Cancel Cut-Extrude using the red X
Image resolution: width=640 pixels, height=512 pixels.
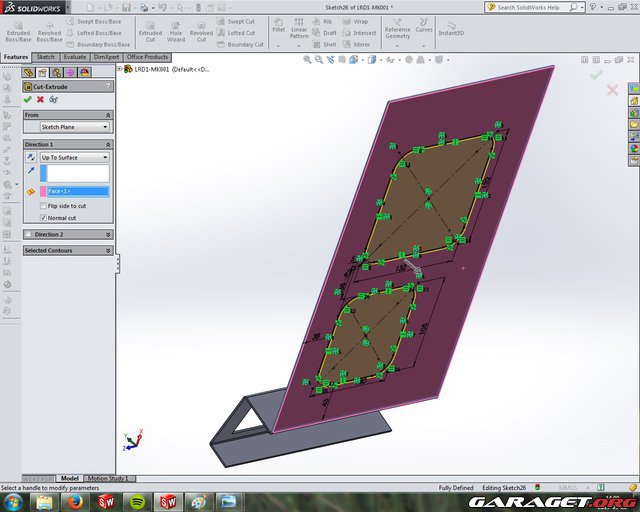point(40,99)
